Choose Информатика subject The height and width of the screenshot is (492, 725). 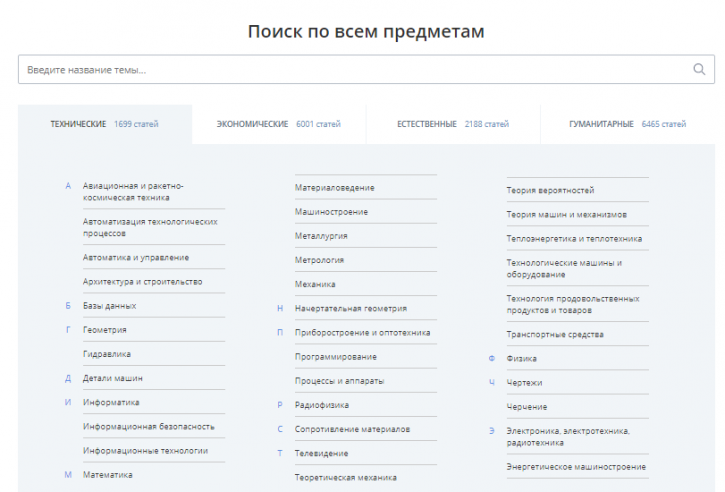click(111, 402)
